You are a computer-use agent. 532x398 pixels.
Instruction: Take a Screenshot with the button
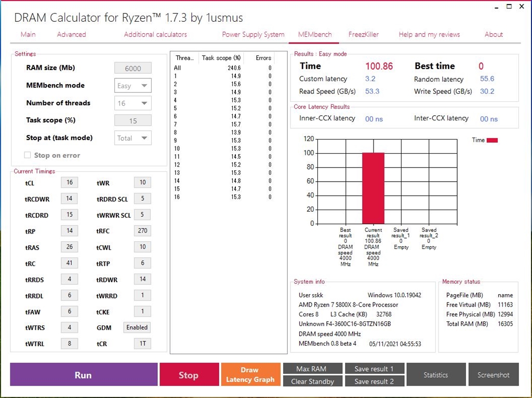coord(494,375)
